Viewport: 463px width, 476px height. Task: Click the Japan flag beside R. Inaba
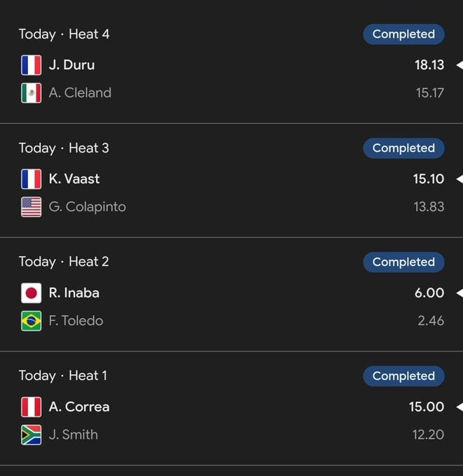(31, 293)
